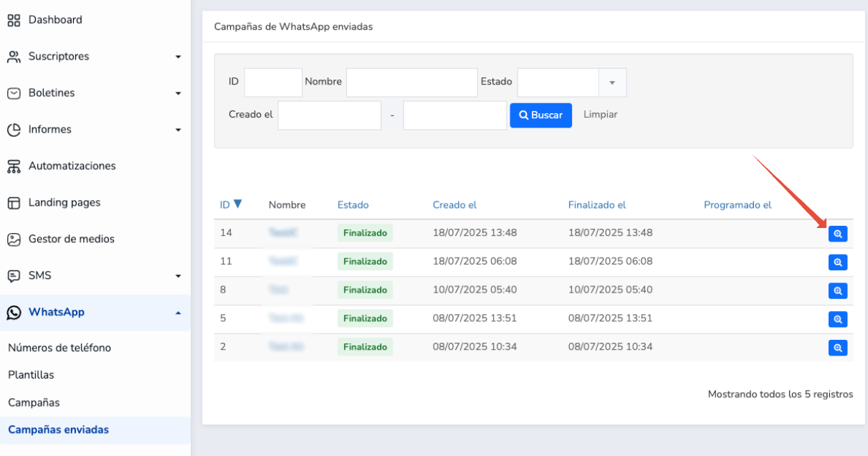Click the Automatizaciones flow icon
Image resolution: width=868 pixels, height=456 pixels.
pos(14,166)
